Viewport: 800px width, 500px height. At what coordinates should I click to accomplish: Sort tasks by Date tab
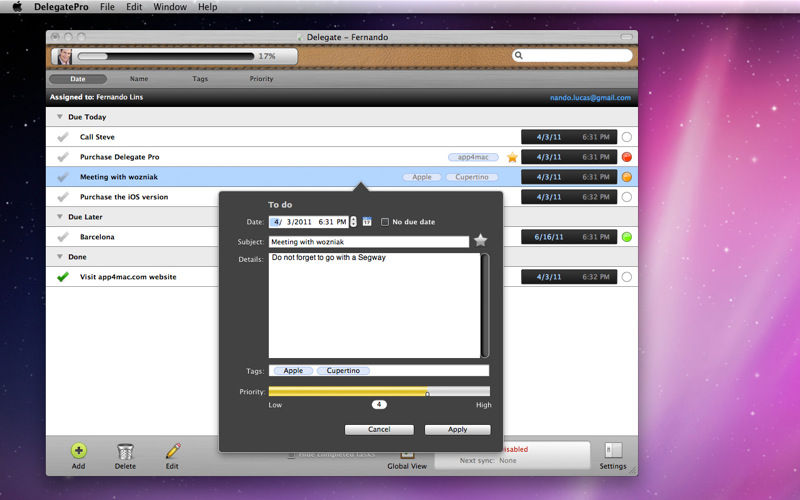pos(78,79)
